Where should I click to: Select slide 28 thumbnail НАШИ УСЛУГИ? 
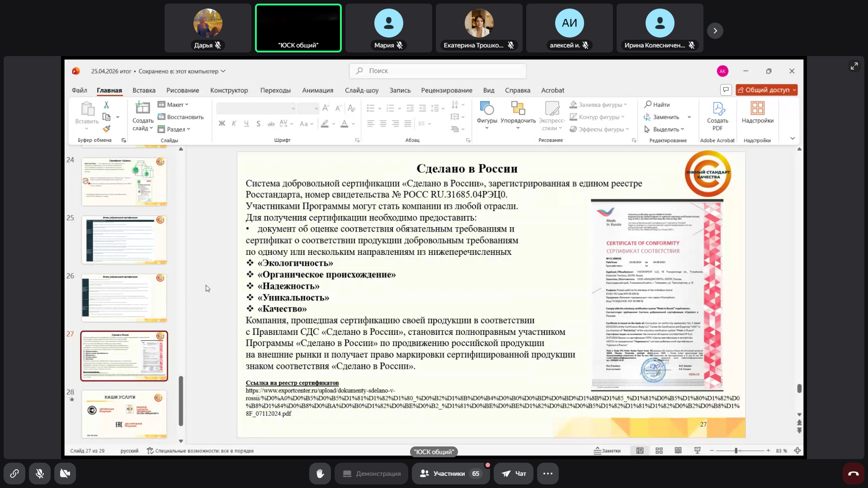124,413
